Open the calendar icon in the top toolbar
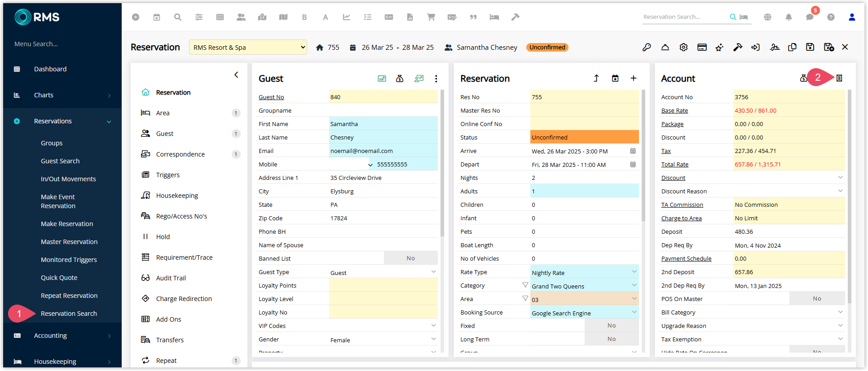Screen dimensions: 868x371 click(x=157, y=17)
